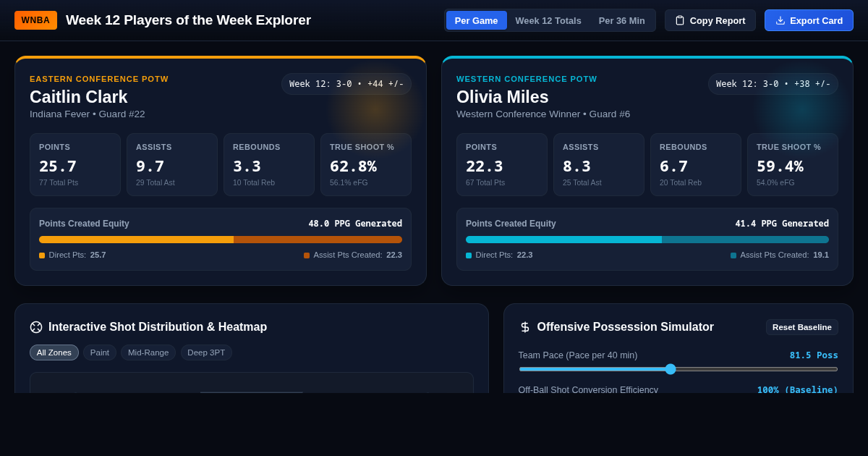Click 'Direct Pts: 25.7' legend entry
This screenshot has height=456, width=868.
(x=72, y=255)
